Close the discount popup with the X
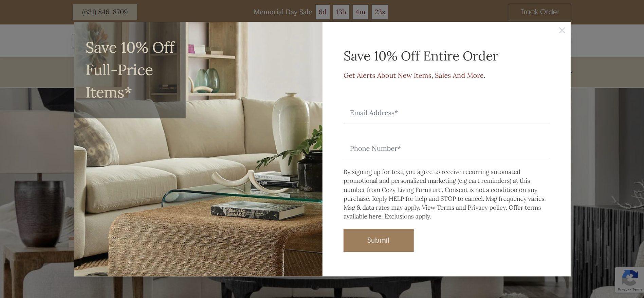The height and width of the screenshot is (298, 644). coord(562,31)
